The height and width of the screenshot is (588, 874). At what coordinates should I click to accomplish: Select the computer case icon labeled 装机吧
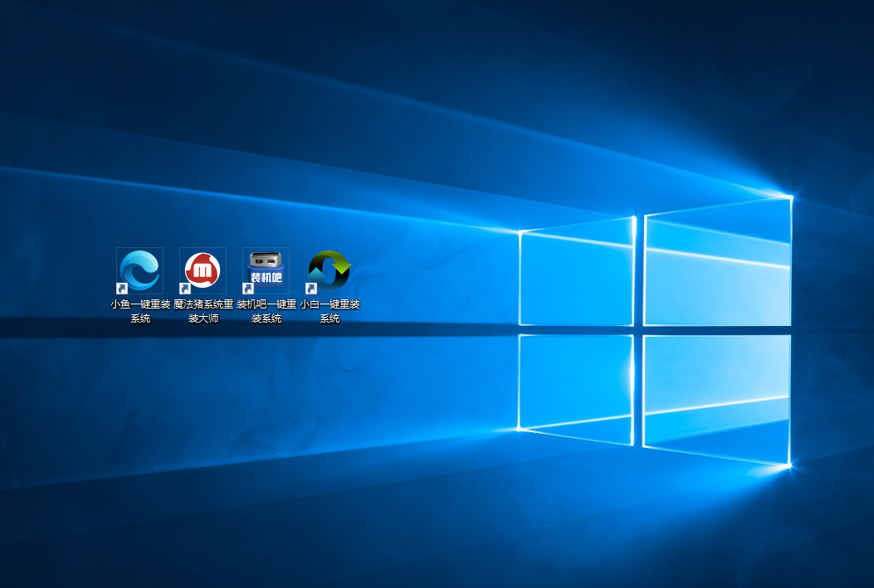[x=265, y=265]
